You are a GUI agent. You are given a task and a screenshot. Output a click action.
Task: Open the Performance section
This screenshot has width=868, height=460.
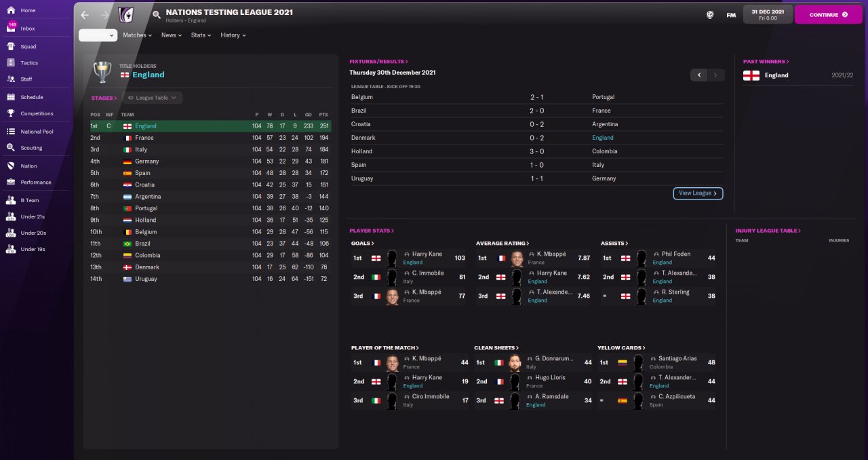click(x=37, y=182)
